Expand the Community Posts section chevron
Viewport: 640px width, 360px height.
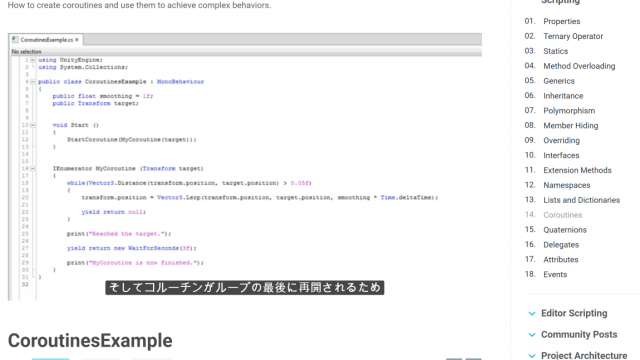[x=531, y=335]
